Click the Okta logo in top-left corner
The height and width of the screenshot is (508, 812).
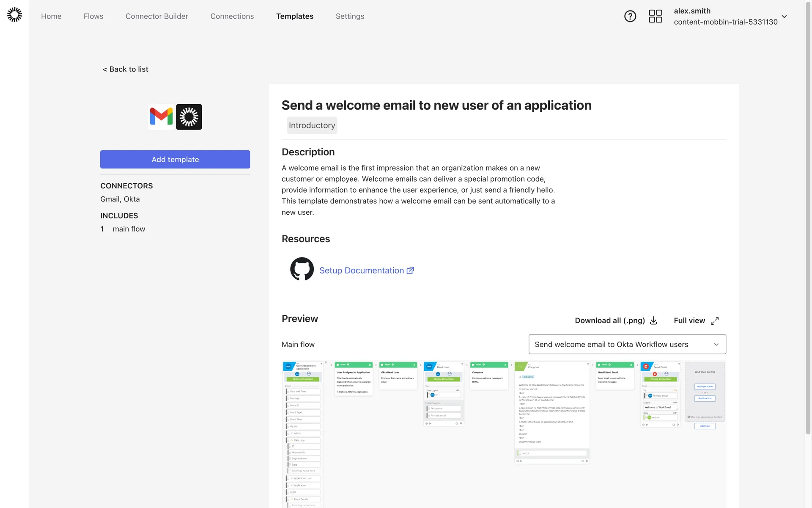click(14, 15)
